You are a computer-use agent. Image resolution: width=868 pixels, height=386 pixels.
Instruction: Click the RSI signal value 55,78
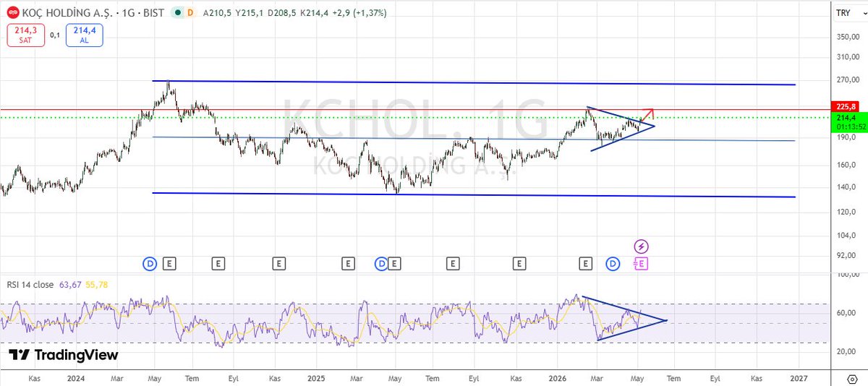(x=95, y=285)
